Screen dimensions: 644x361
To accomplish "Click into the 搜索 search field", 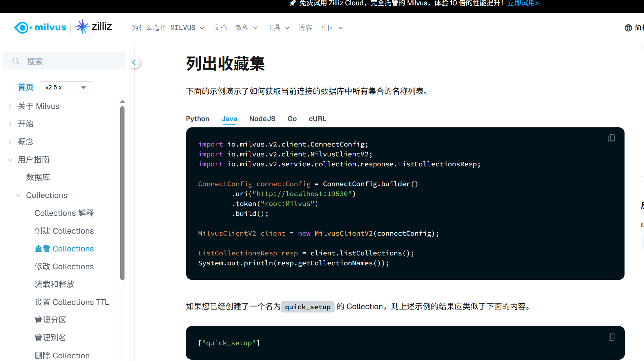I will click(73, 61).
